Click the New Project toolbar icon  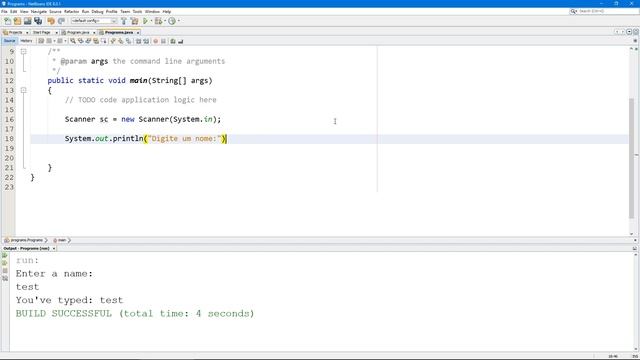(x=17, y=21)
